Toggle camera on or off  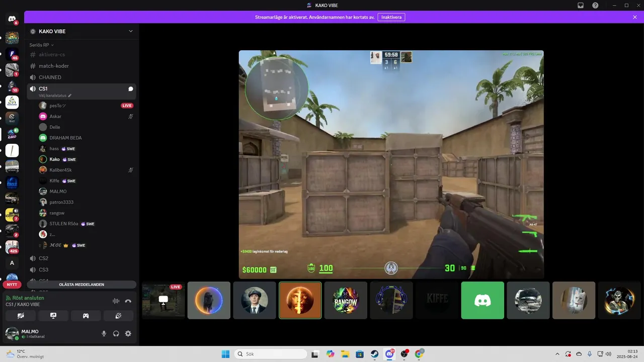pos(21,316)
